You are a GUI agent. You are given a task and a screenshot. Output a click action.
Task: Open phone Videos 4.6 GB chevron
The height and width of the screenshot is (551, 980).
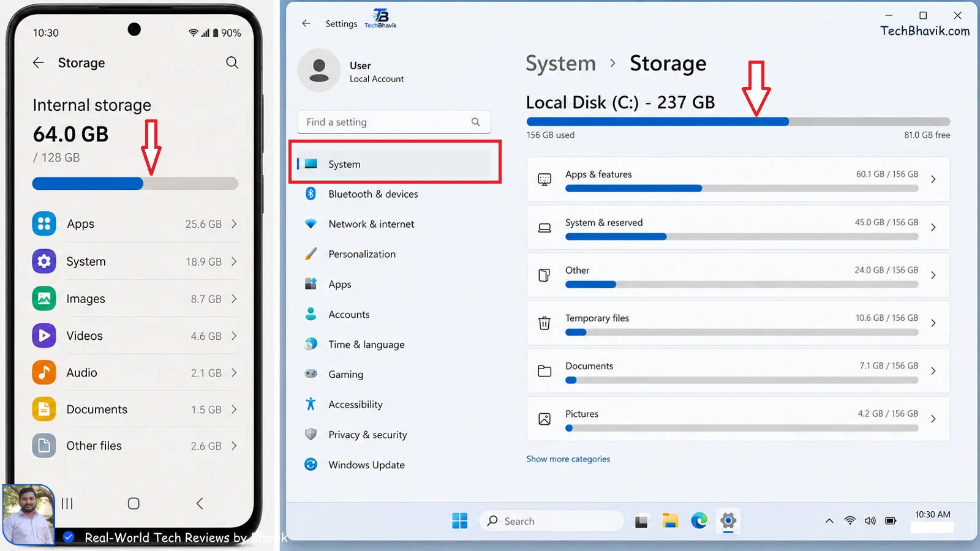(x=234, y=335)
